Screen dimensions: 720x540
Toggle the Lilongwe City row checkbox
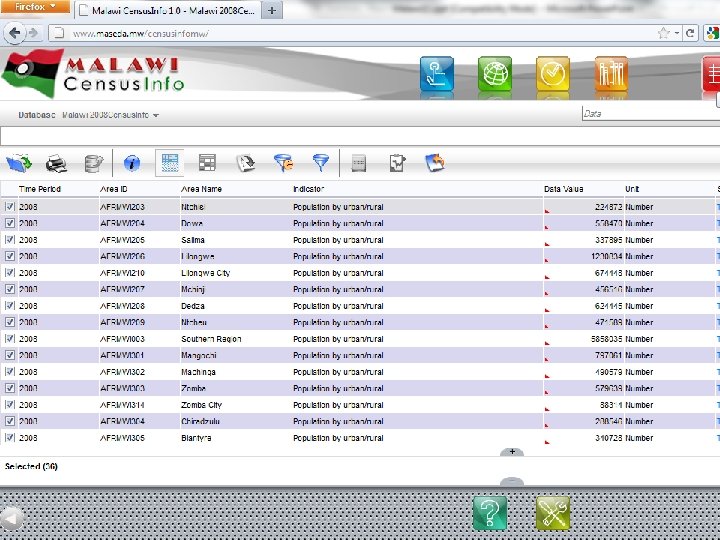click(9, 273)
